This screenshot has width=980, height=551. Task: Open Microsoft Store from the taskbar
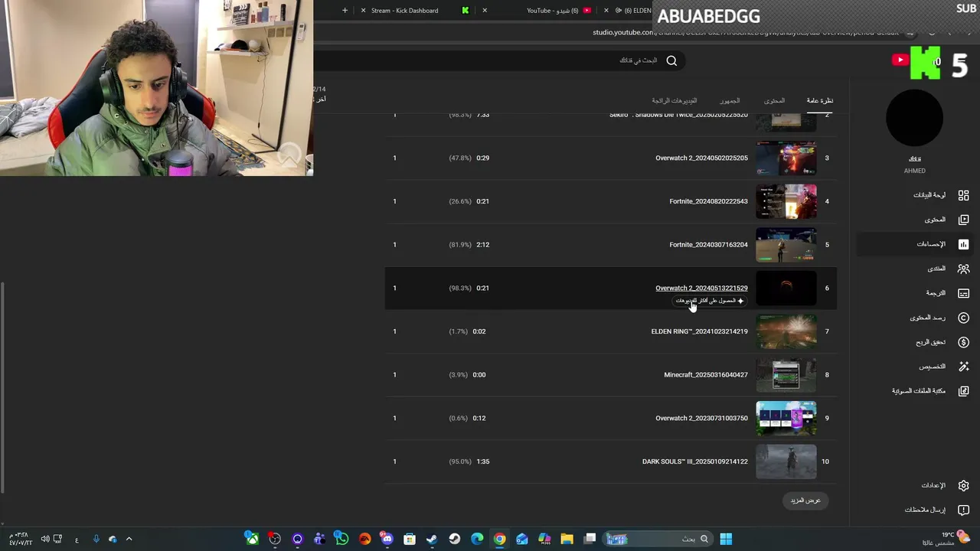click(x=410, y=539)
